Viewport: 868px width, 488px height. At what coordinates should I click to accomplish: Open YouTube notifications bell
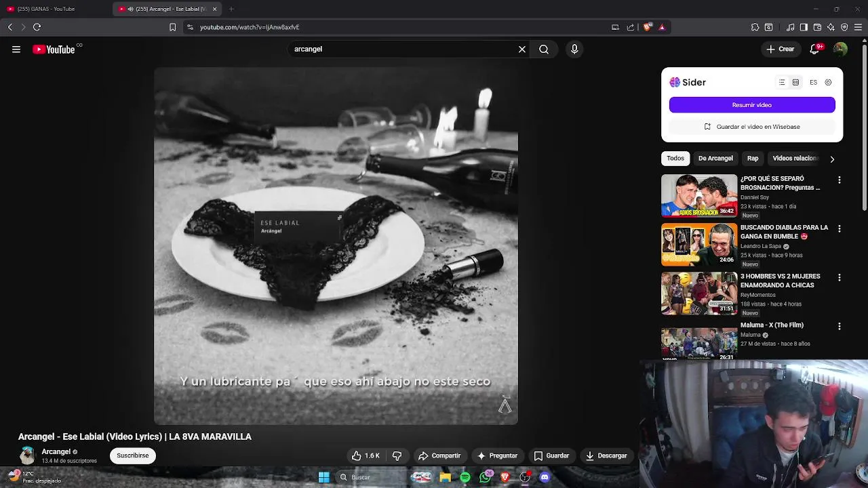[x=814, y=49]
